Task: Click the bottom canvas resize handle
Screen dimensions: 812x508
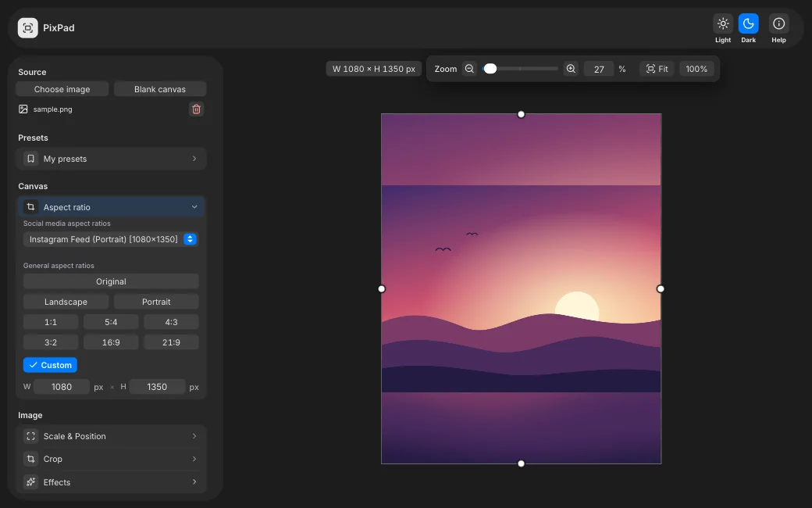Action: [x=521, y=463]
